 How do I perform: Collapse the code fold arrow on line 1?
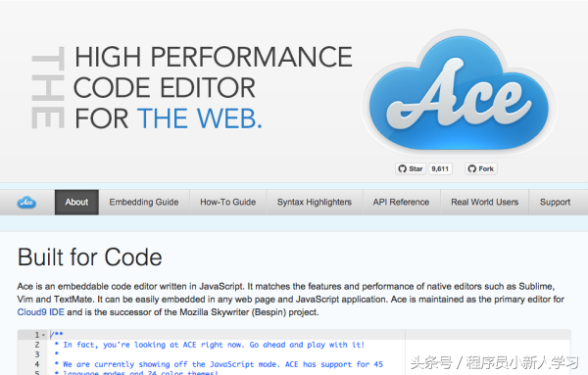point(43,335)
